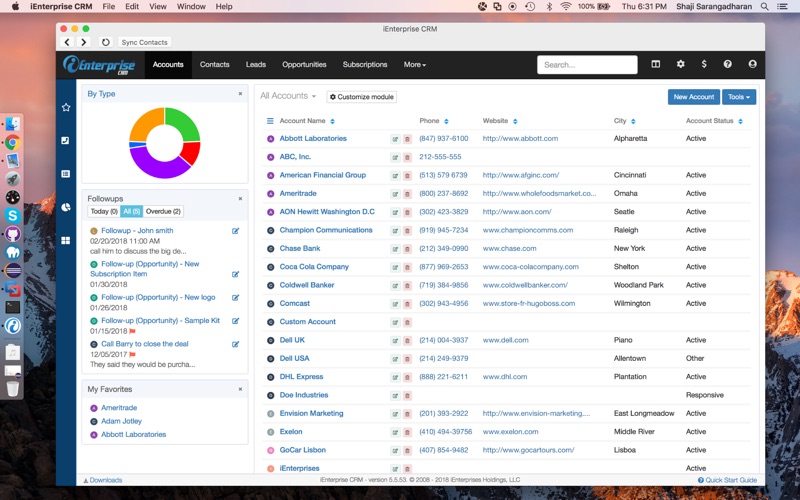
Task: Switch to the Accounts tab
Action: tap(168, 65)
